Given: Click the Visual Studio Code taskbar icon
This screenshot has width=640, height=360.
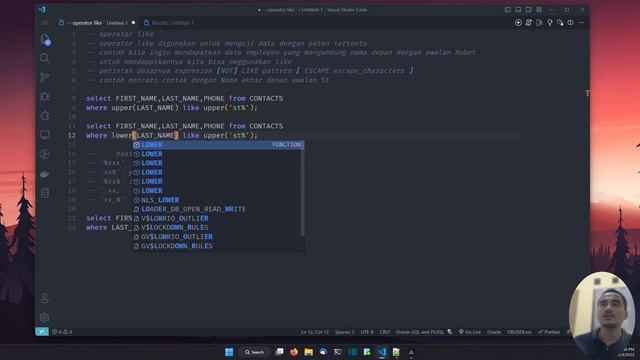Looking at the screenshot, I should 382,352.
